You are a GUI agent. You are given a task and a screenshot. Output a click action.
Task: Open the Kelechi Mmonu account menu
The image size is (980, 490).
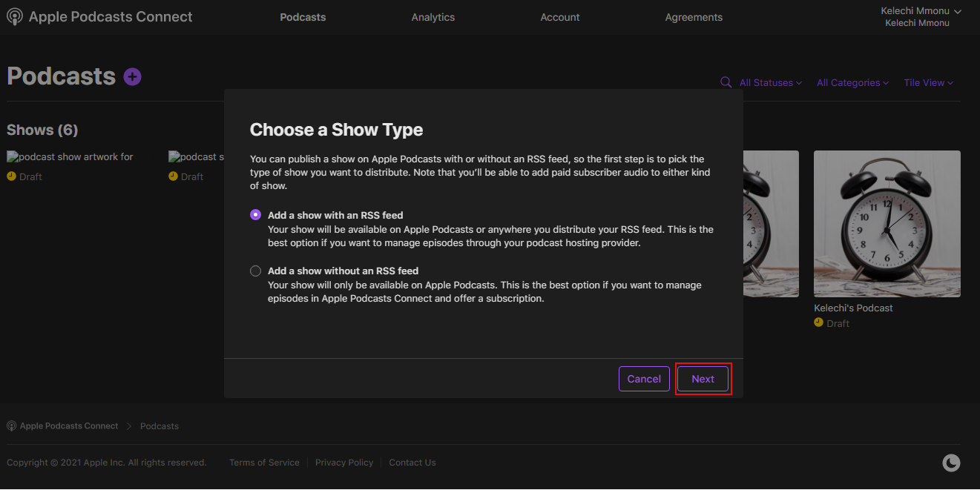(921, 16)
